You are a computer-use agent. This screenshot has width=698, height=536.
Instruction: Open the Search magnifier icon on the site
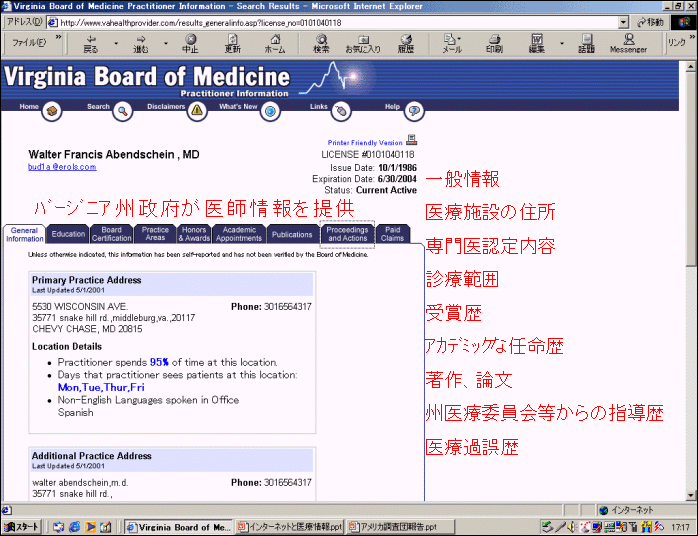(x=122, y=110)
